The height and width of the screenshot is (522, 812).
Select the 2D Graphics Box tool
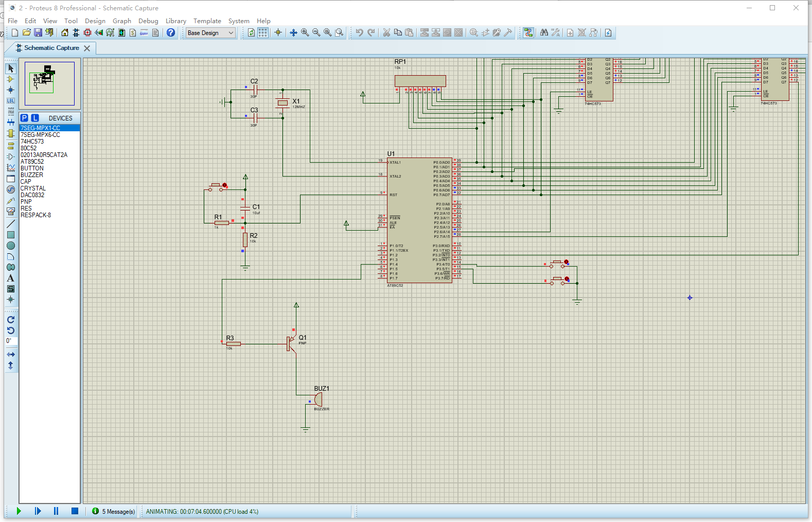coord(11,235)
